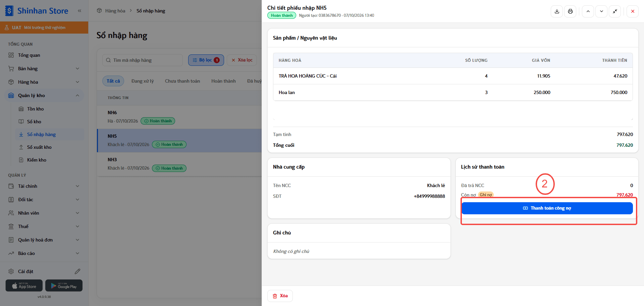Go to previous receipt with up arrow
Image resolution: width=644 pixels, height=306 pixels.
coord(588,11)
